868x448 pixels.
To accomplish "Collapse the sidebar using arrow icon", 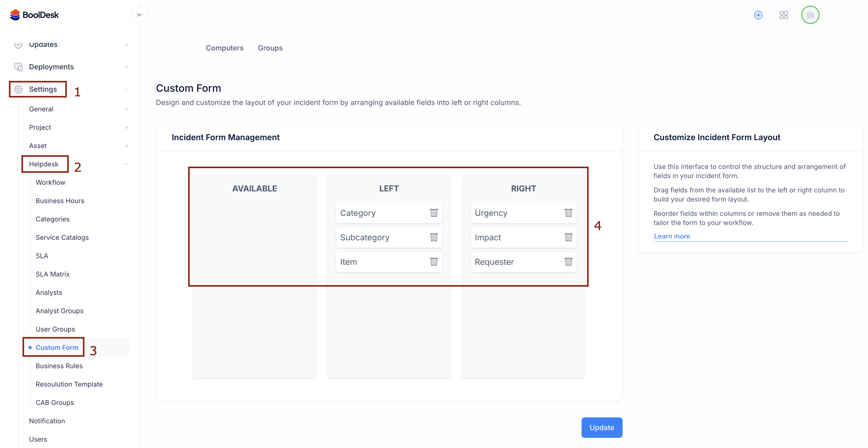I will pyautogui.click(x=140, y=15).
